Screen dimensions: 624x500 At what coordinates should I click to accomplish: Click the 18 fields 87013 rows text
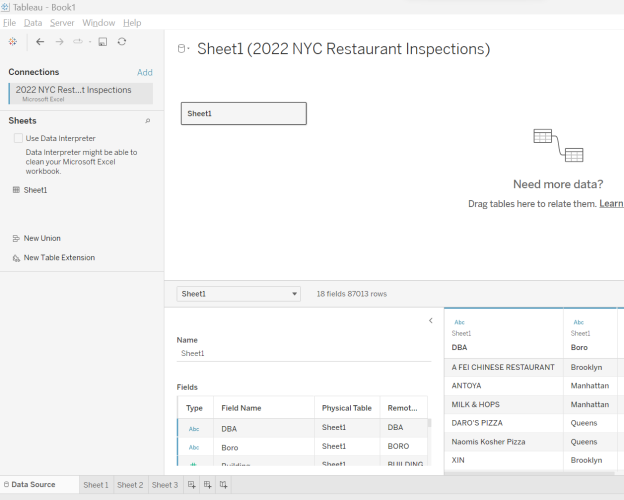click(352, 294)
